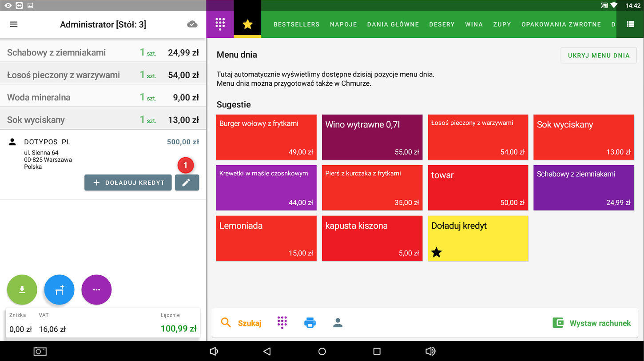Open the bottom bar keypad icon

[x=282, y=323]
